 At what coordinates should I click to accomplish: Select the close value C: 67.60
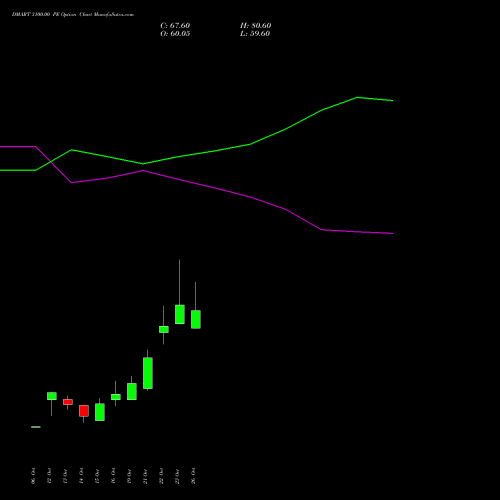point(175,26)
